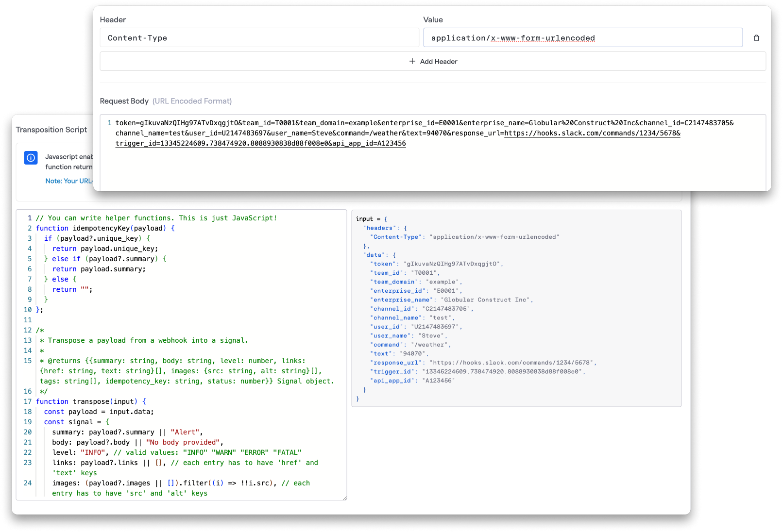The width and height of the screenshot is (783, 532).
Task: Click the 'Value' column label
Action: tap(433, 20)
